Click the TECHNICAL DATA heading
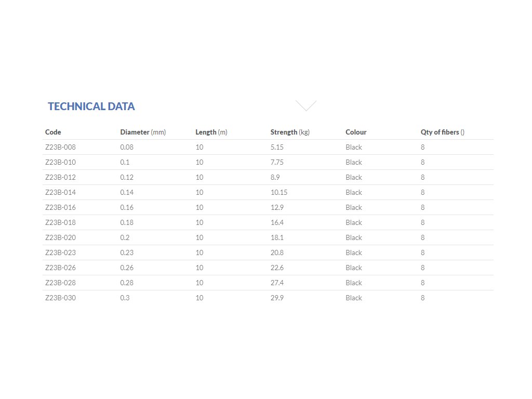The width and height of the screenshot is (532, 399). (x=91, y=107)
